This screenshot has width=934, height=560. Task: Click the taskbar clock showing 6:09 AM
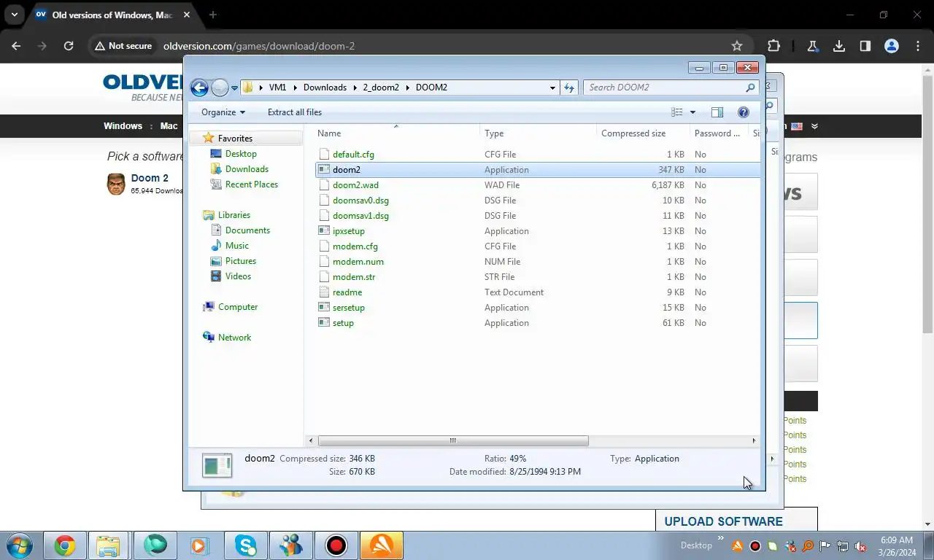pyautogui.click(x=897, y=546)
